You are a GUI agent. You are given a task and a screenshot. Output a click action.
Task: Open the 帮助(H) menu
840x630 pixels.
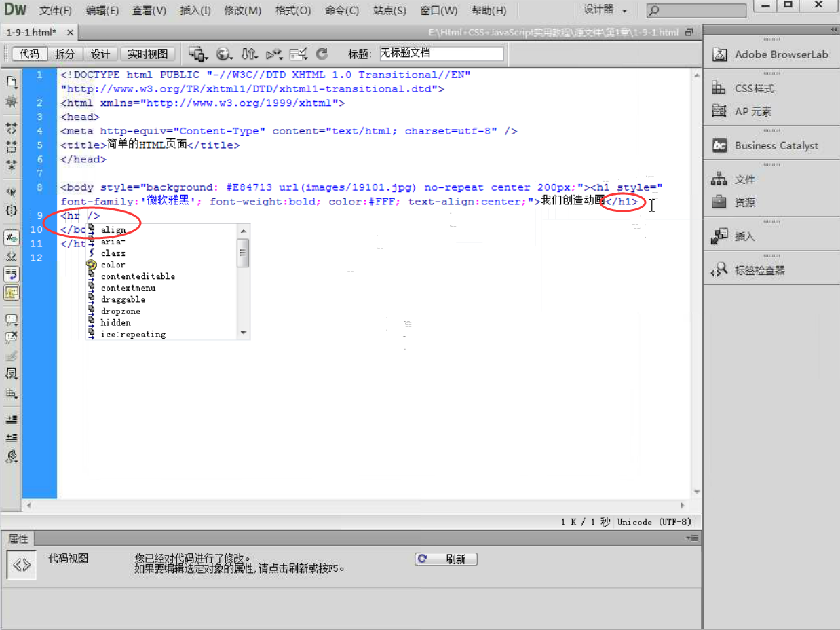point(489,10)
